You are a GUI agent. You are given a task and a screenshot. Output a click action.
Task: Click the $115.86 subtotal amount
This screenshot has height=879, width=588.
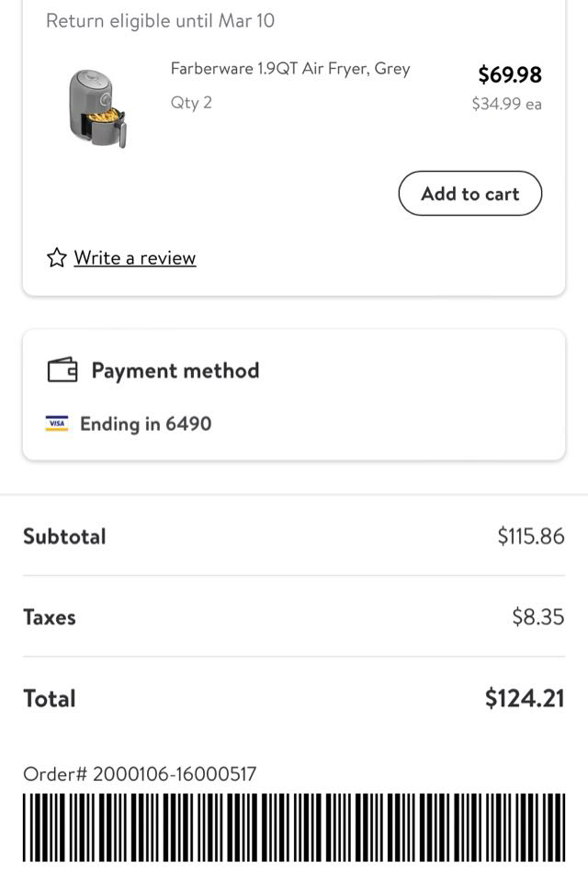coord(530,536)
